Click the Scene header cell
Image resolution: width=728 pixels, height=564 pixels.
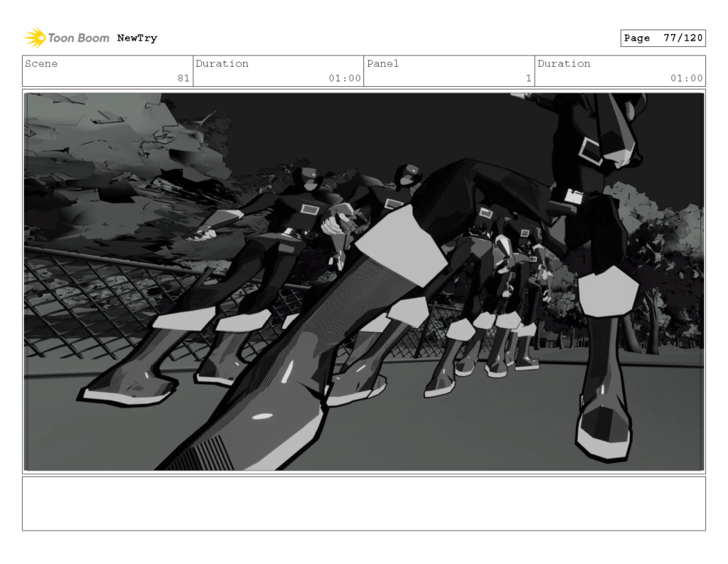tap(43, 64)
